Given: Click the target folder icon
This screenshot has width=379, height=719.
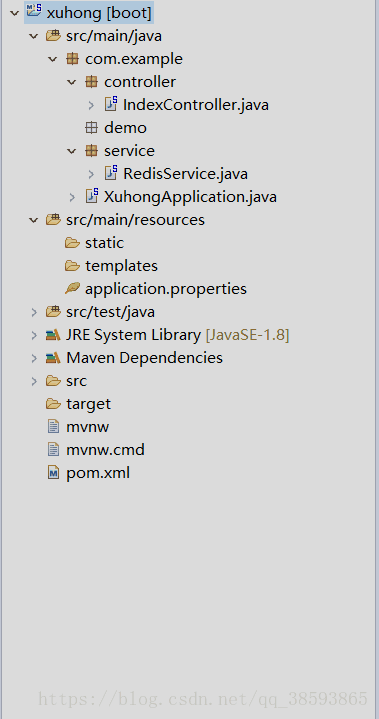Looking at the screenshot, I should point(54,404).
